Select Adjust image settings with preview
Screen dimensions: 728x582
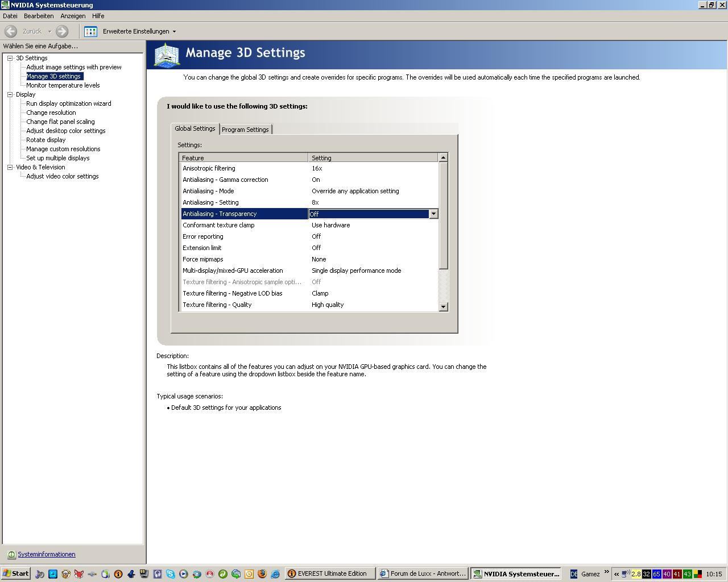coord(74,67)
